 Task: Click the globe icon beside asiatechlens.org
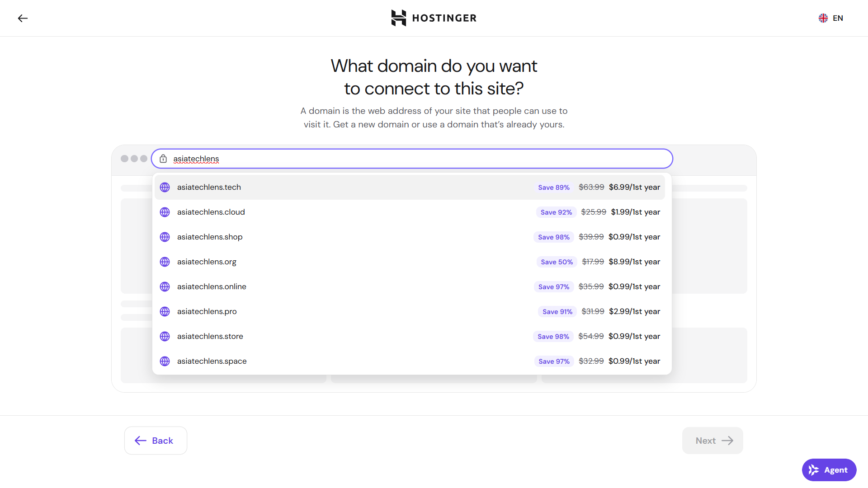pos(165,262)
